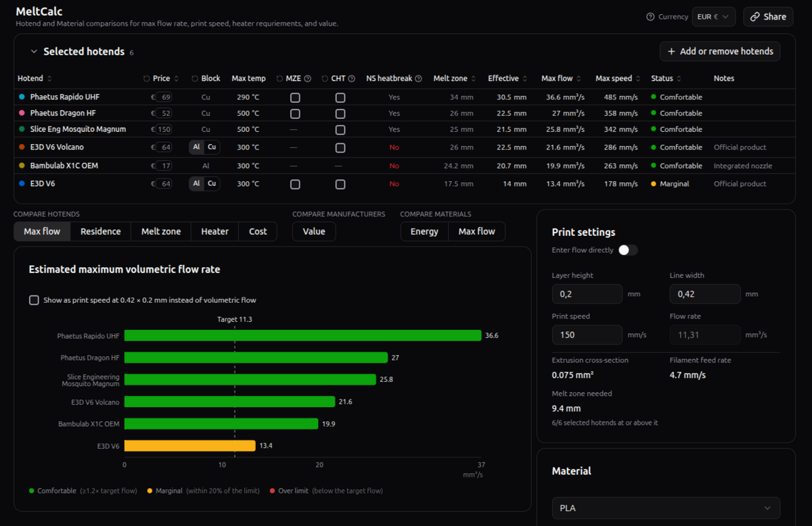Viewport: 812px width, 526px height.
Task: Click the Share button
Action: click(768, 17)
